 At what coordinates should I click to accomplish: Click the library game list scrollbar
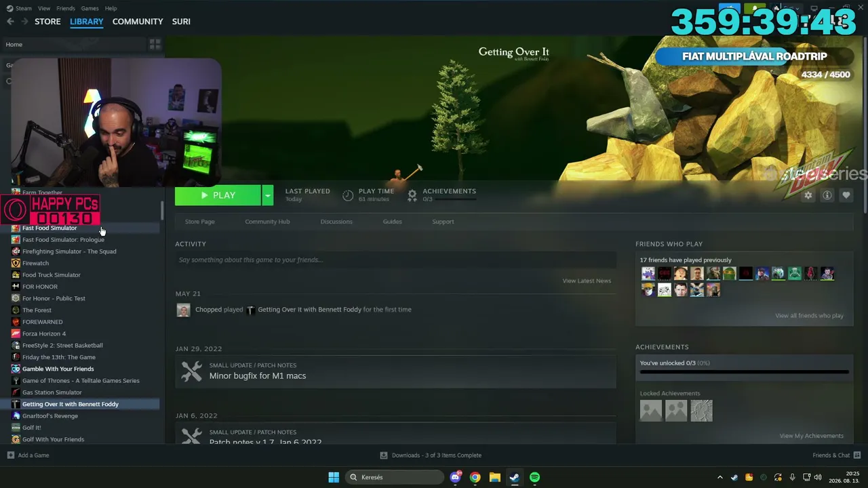(162, 210)
